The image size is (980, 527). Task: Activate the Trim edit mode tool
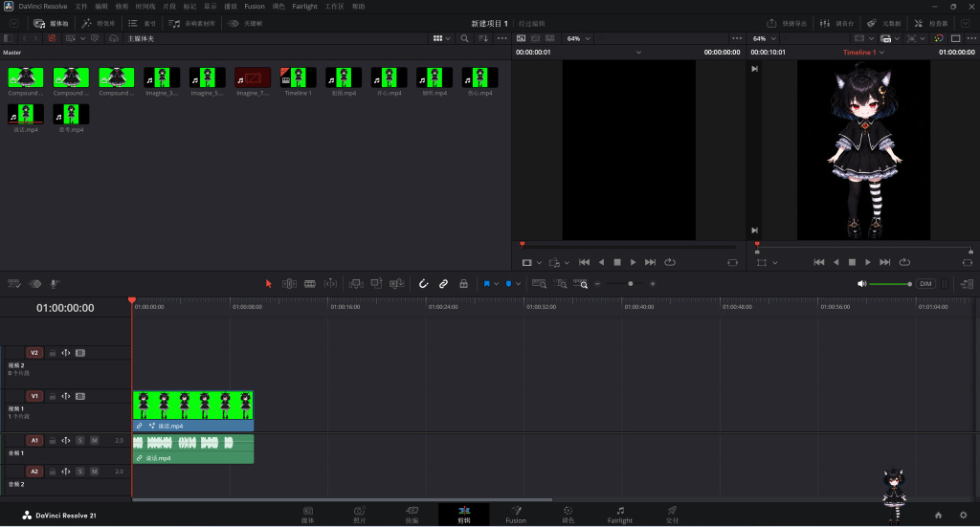click(x=289, y=283)
